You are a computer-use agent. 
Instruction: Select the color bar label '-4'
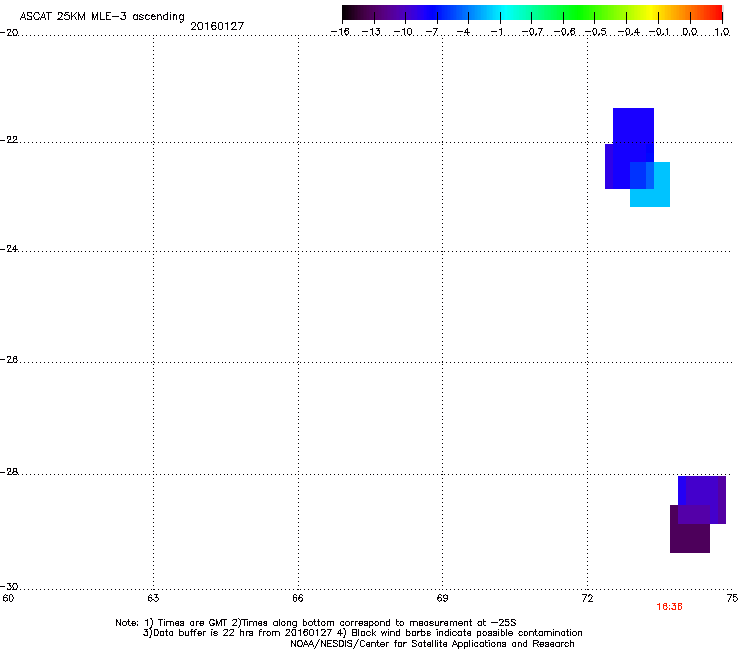point(463,32)
